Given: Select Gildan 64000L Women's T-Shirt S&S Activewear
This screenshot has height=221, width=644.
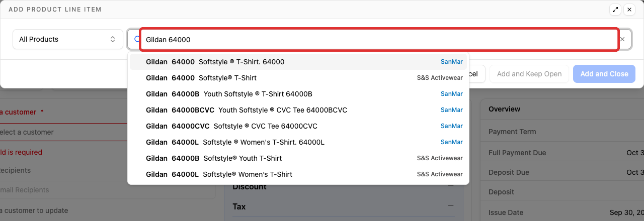Looking at the screenshot, I should point(298,174).
